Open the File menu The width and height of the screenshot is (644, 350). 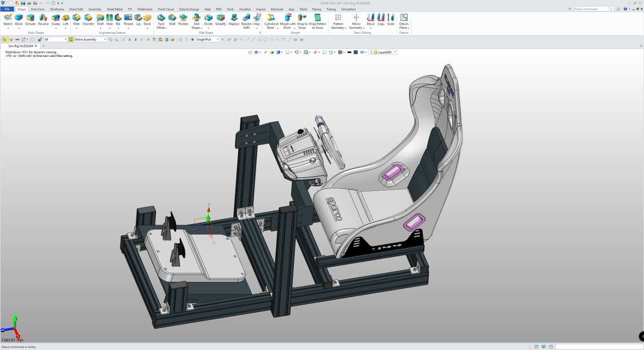click(x=7, y=9)
